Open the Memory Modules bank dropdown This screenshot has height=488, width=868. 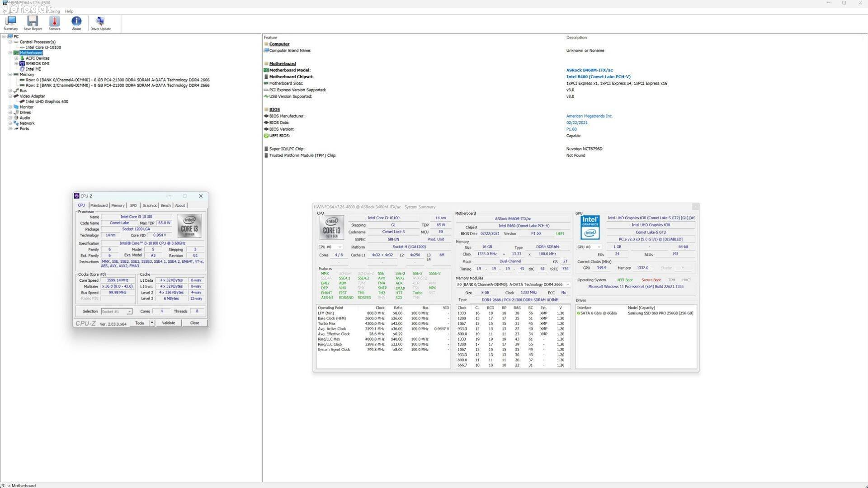(513, 285)
